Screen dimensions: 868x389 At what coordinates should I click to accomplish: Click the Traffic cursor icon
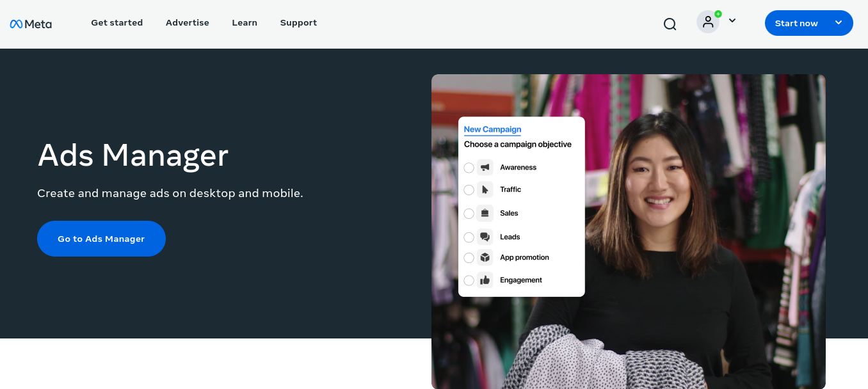point(485,190)
